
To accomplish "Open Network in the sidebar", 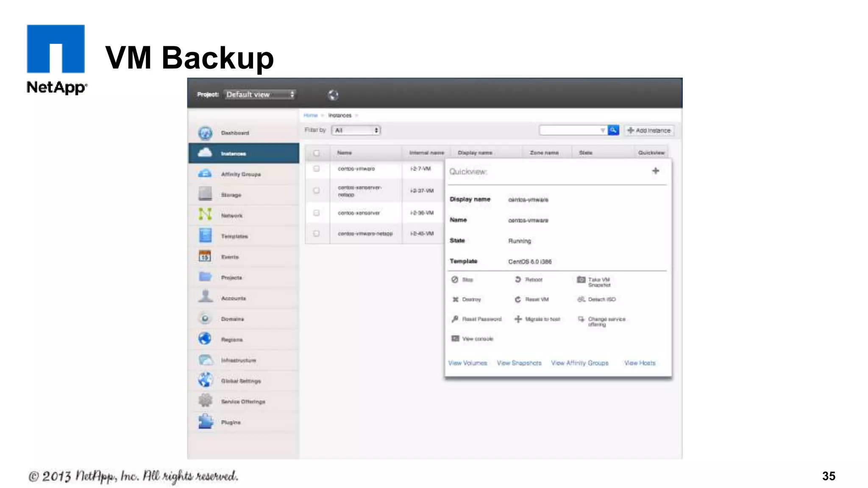I will [244, 215].
